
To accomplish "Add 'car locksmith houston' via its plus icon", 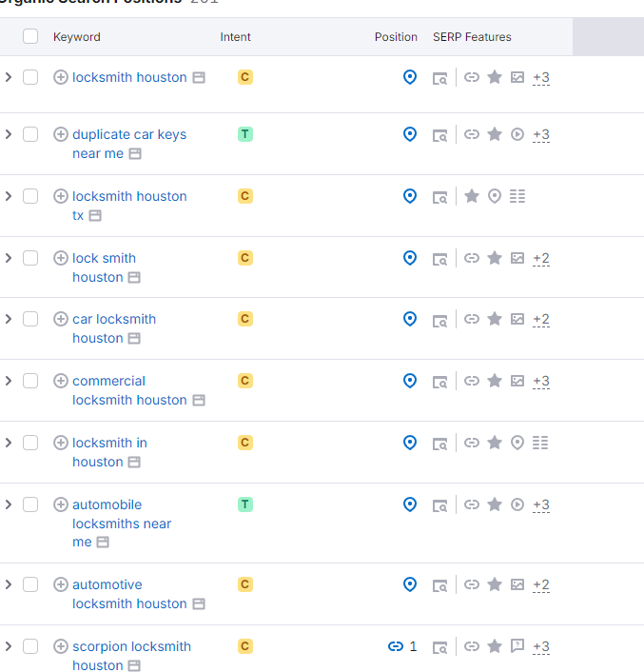I will coord(60,319).
